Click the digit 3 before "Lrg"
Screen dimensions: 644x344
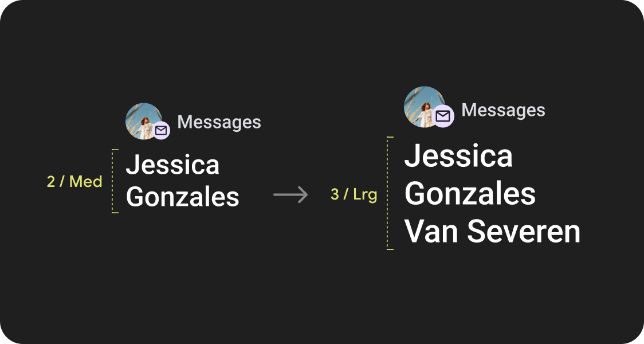pyautogui.click(x=335, y=195)
